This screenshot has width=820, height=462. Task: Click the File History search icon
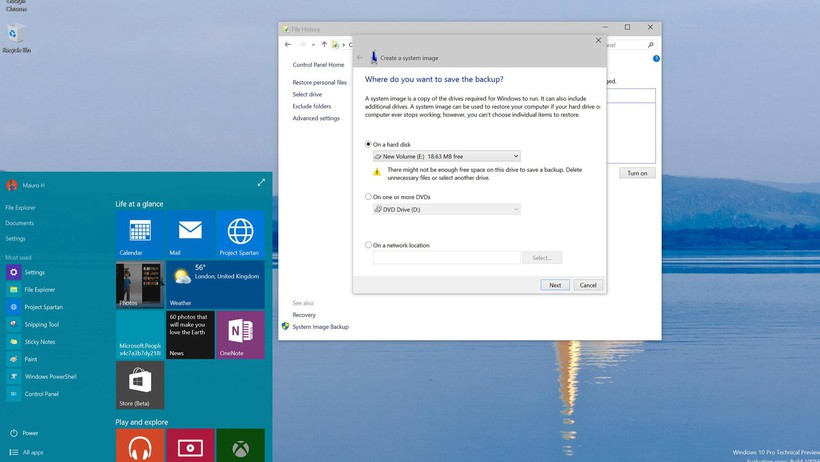pyautogui.click(x=651, y=45)
